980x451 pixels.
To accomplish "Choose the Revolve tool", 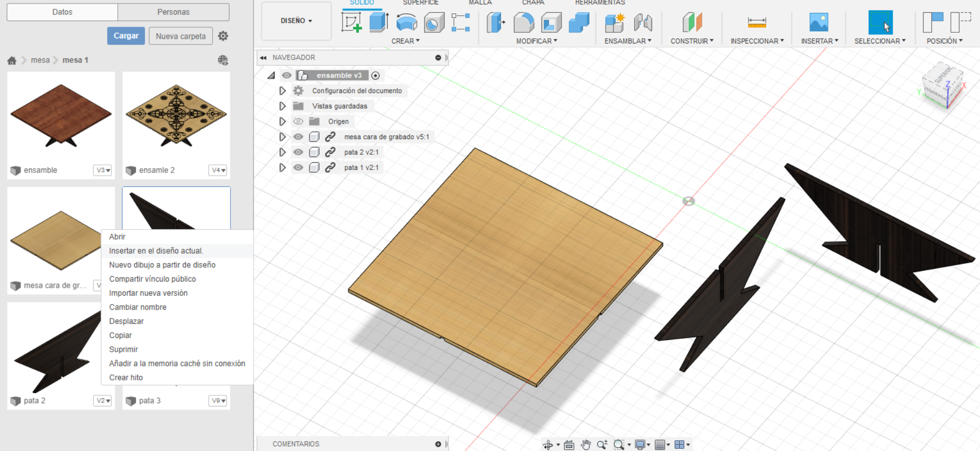I will click(406, 23).
